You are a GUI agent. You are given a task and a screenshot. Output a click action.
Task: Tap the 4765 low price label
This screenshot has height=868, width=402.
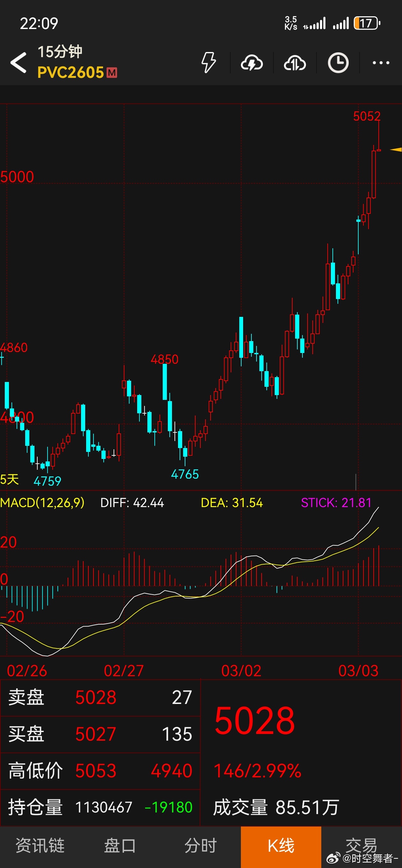pyautogui.click(x=185, y=475)
